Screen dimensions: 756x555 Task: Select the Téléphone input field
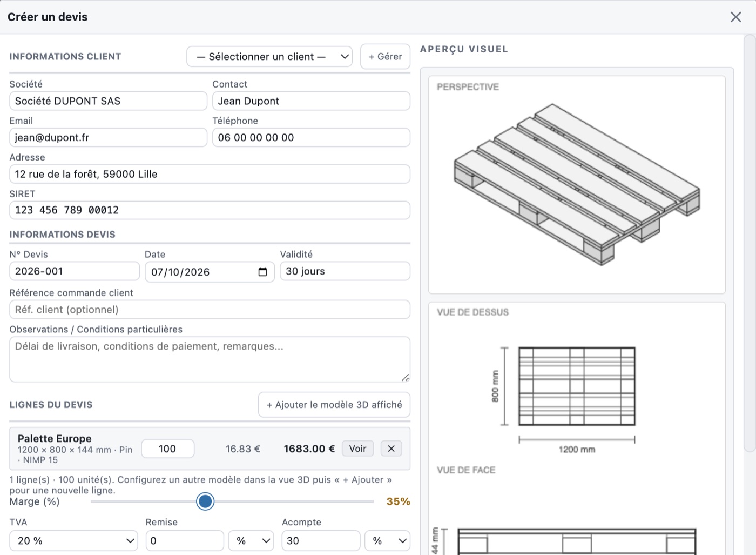click(x=311, y=137)
